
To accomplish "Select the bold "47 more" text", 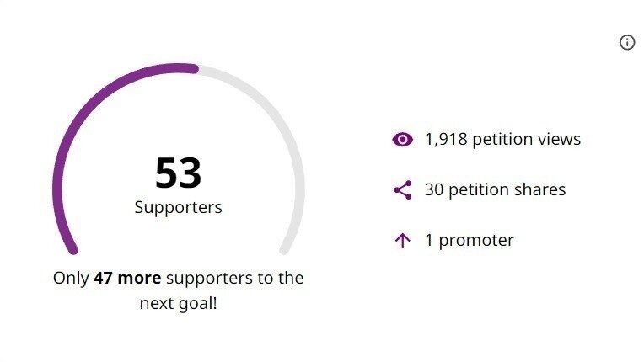I will click(x=126, y=278).
